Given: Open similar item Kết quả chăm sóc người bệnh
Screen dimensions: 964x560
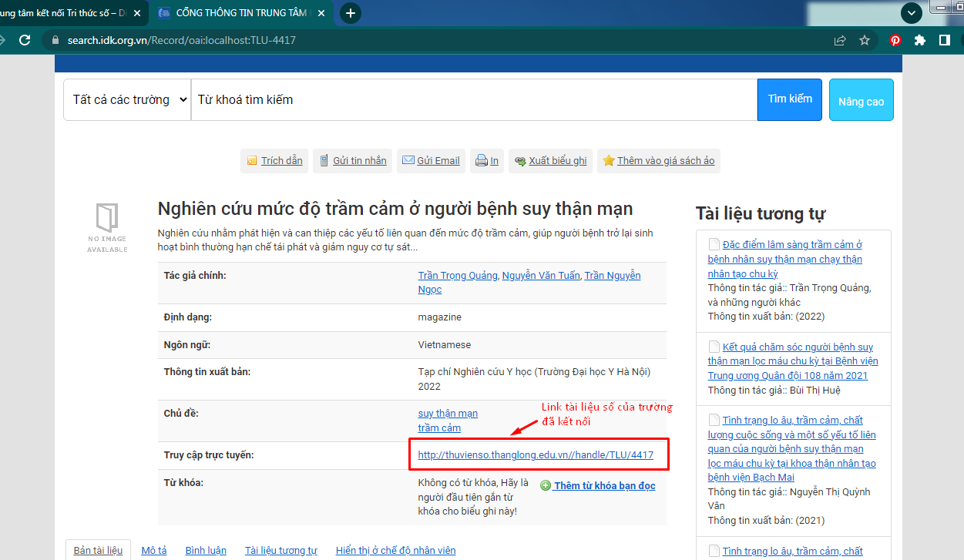Looking at the screenshot, I should (793, 361).
